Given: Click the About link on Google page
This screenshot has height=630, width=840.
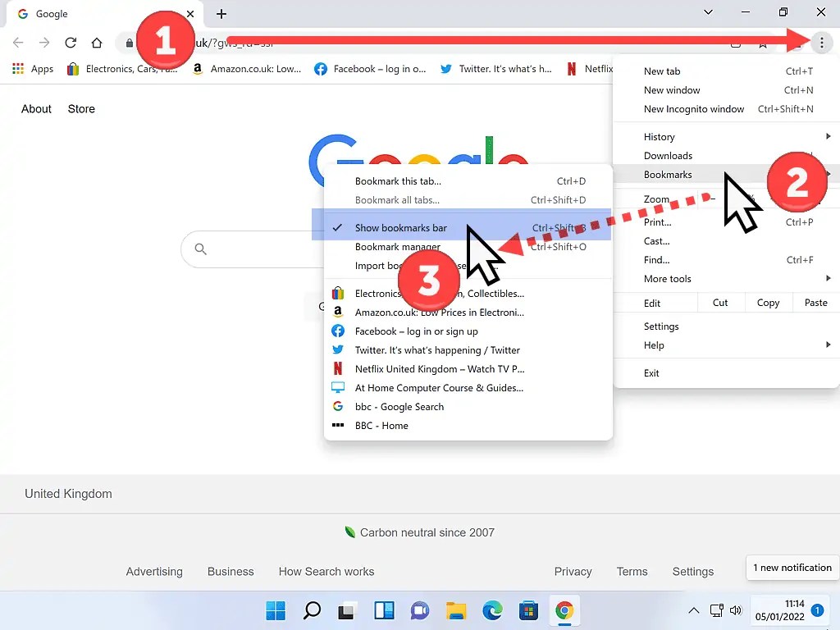Looking at the screenshot, I should 36,109.
